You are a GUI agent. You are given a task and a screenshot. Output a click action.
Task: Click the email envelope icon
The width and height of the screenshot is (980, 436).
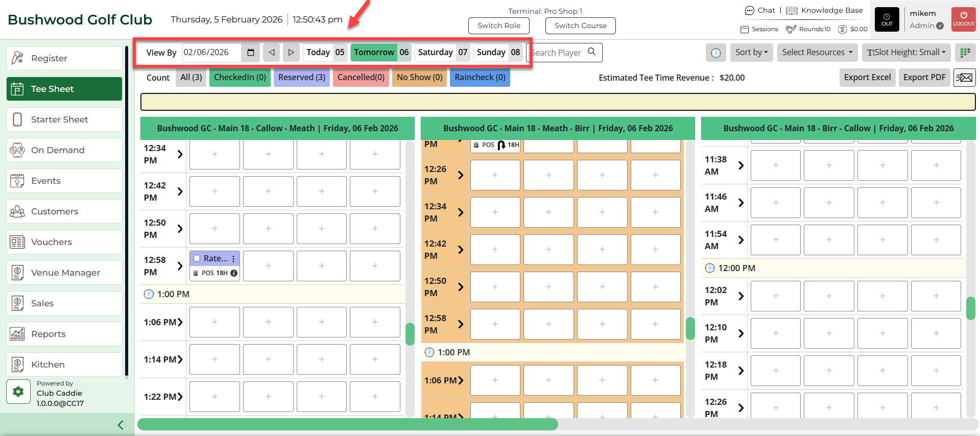[964, 78]
